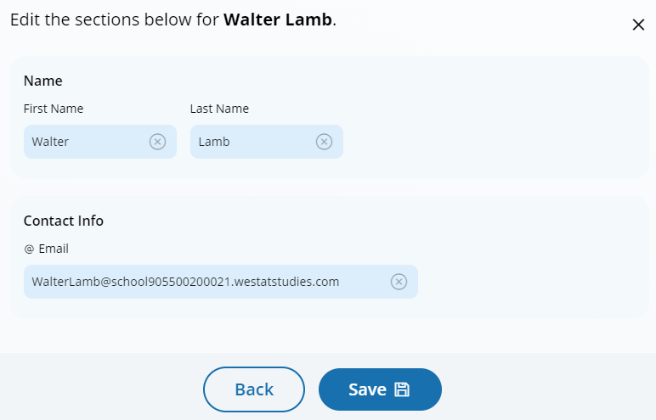Screen dimensions: 656x420
Task: Close the edit dialog with the X
Action: click(638, 25)
